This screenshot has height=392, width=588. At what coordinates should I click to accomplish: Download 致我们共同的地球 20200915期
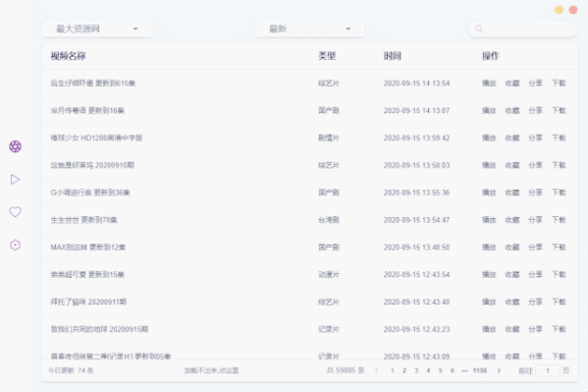(559, 329)
